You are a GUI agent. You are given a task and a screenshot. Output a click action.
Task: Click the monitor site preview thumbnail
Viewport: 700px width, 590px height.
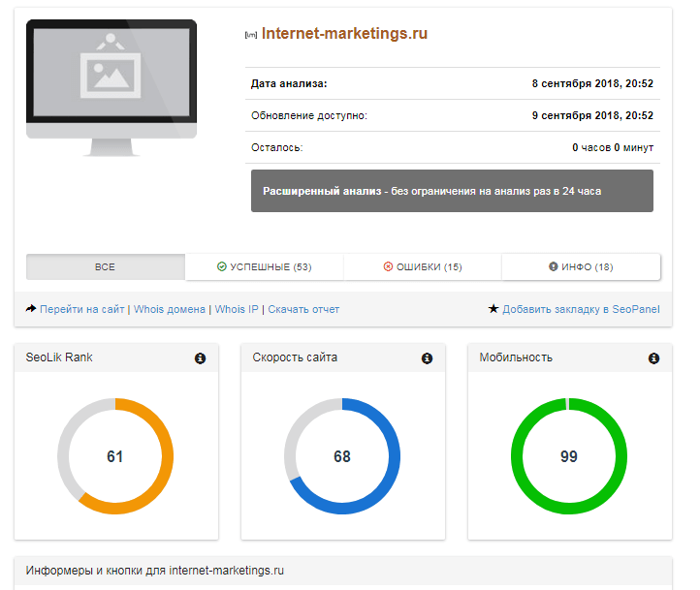pyautogui.click(x=111, y=82)
